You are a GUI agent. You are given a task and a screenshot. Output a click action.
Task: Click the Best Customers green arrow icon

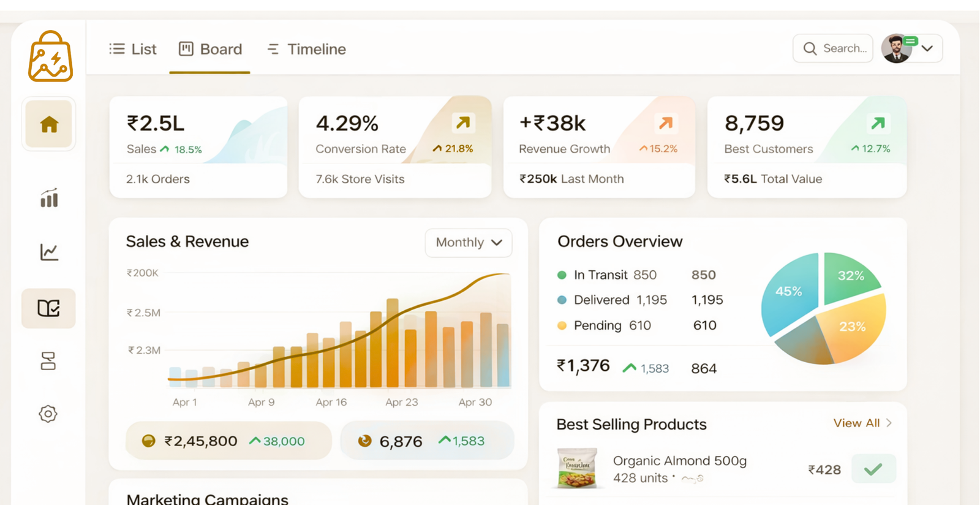tap(878, 123)
